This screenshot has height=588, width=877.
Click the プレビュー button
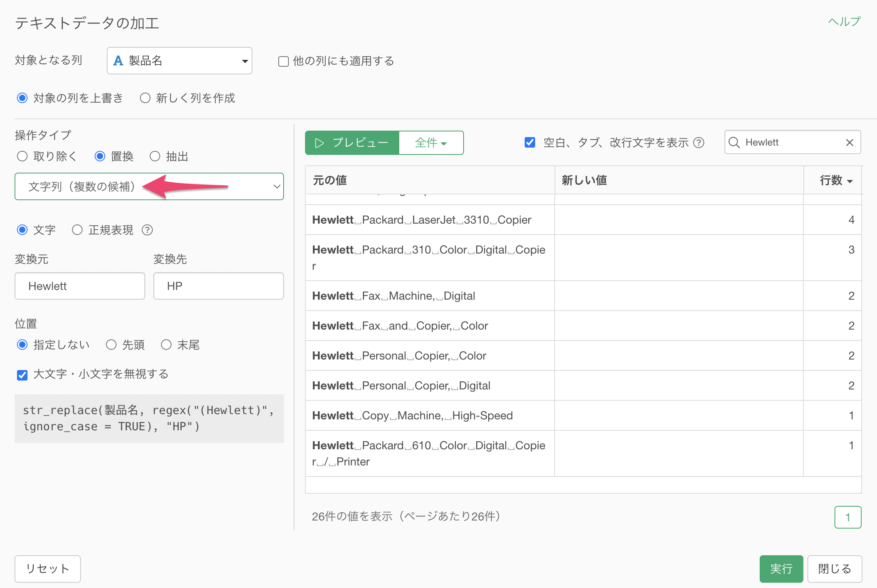click(x=352, y=143)
